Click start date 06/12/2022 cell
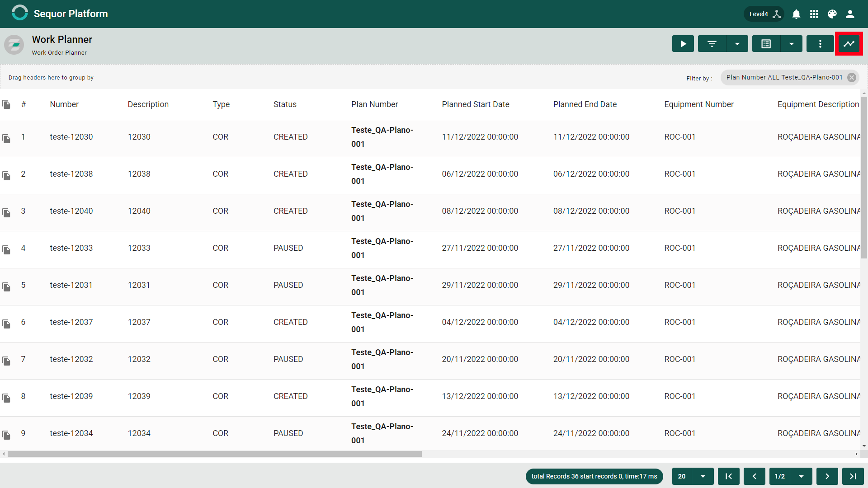868x488 pixels. [480, 174]
